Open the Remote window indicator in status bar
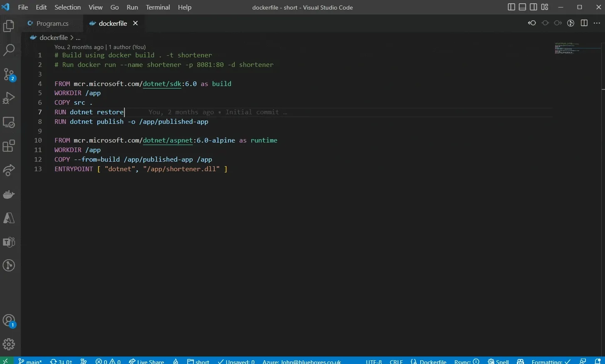 (x=6, y=361)
